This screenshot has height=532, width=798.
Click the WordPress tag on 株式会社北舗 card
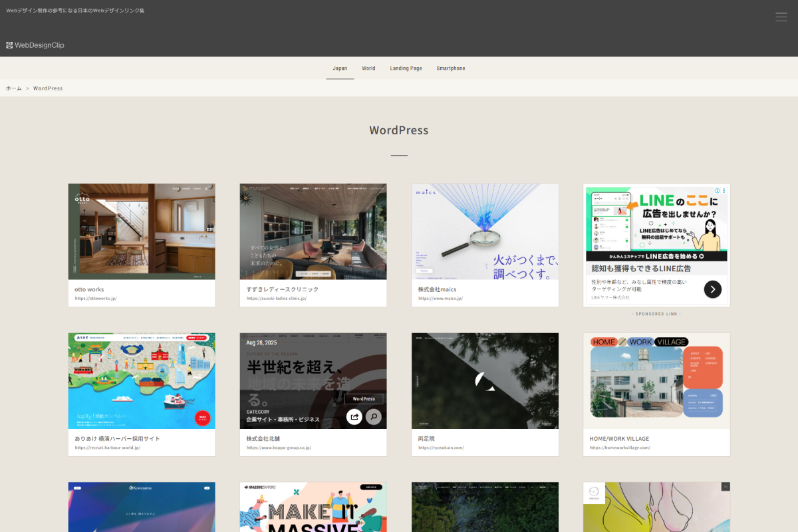pos(364,399)
